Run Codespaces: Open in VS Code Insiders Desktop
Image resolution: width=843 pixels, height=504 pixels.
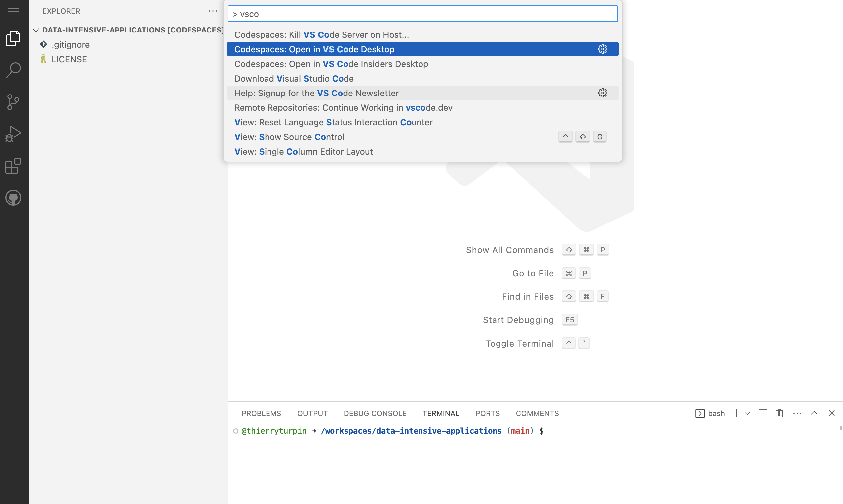click(331, 64)
